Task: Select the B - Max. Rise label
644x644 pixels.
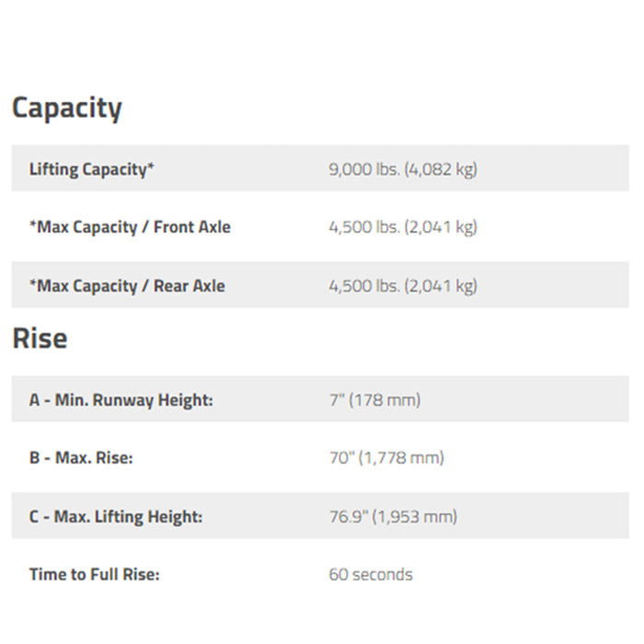Action: (81, 457)
